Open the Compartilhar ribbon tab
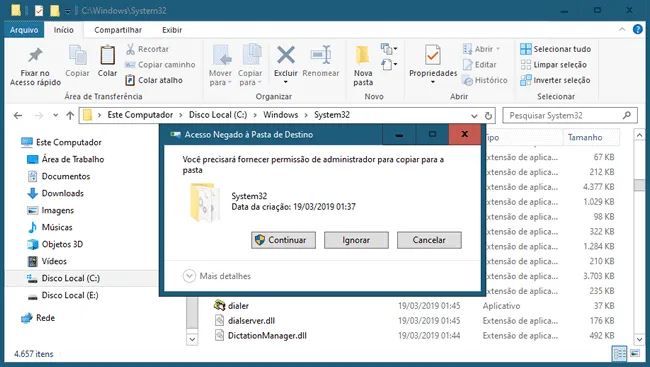The image size is (650, 367). pyautogui.click(x=118, y=30)
